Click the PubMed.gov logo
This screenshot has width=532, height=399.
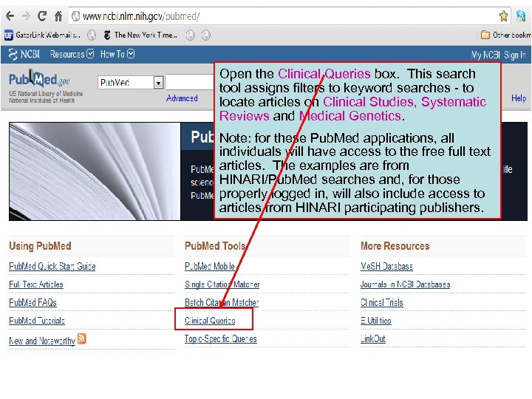click(x=39, y=79)
